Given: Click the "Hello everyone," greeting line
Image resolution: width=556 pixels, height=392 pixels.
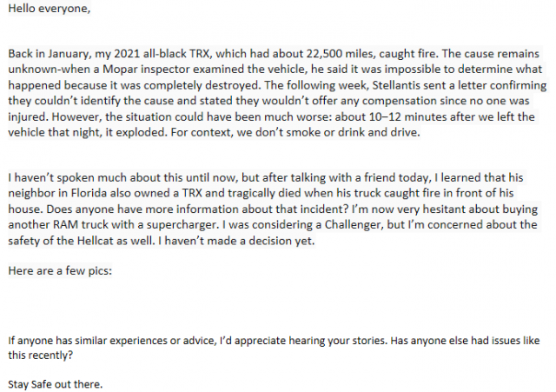Looking at the screenshot, I should (x=48, y=10).
